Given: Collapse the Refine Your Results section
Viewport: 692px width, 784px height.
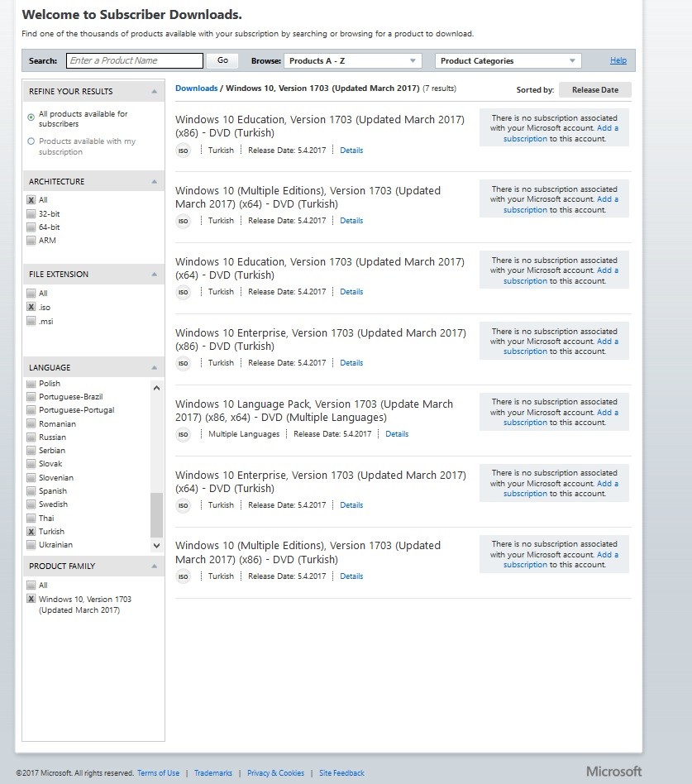Looking at the screenshot, I should tap(155, 92).
